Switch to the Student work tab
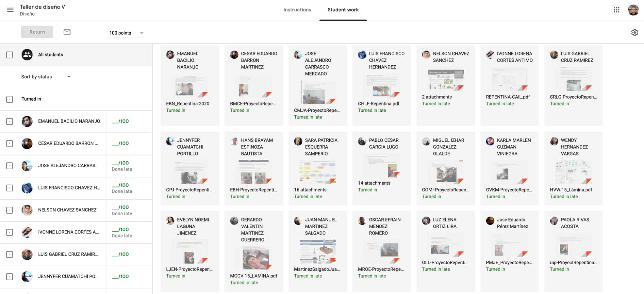644x294 pixels. [x=343, y=10]
